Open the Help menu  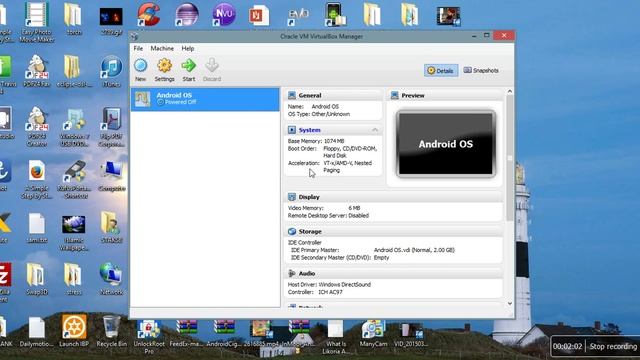point(188,48)
